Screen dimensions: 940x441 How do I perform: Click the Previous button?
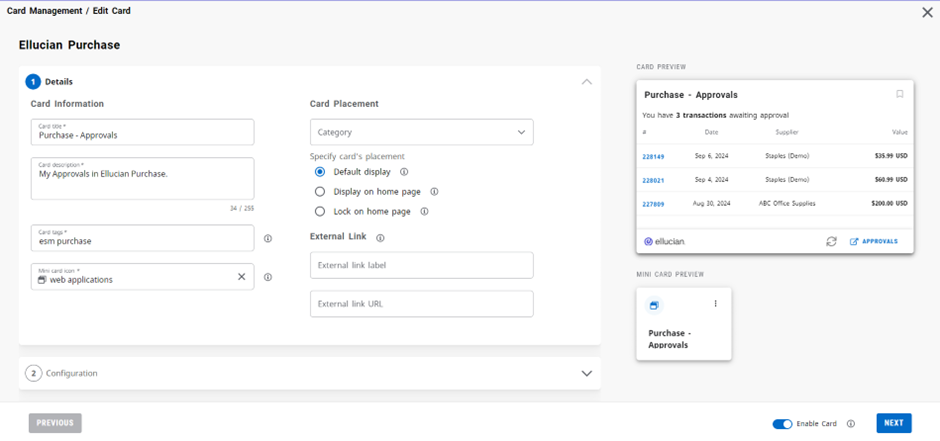55,423
